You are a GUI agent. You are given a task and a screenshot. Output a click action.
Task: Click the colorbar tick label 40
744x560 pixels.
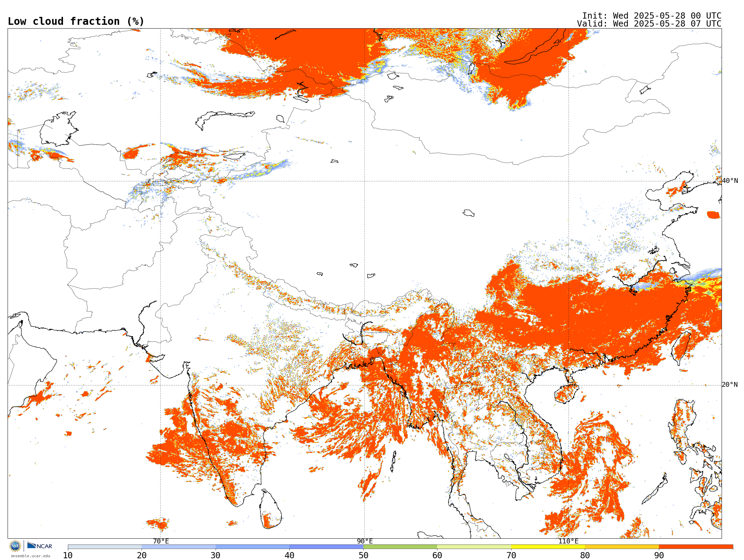(289, 555)
